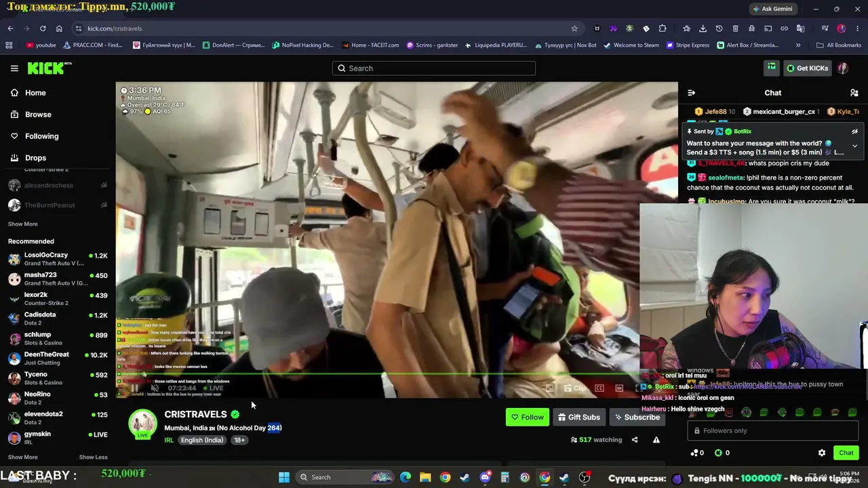Pause the stream video
This screenshot has height=488, width=868.
coord(134,388)
